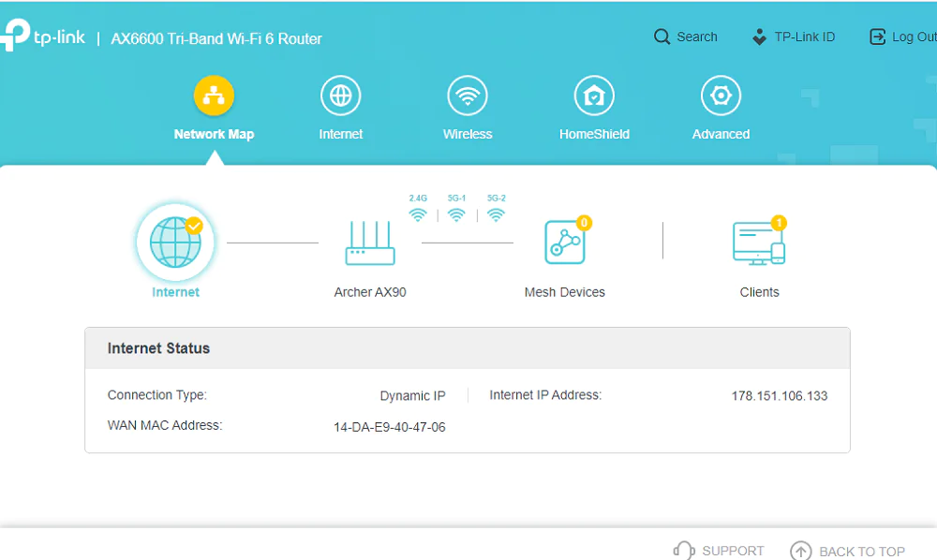Click the 5G-1 Wi-Fi band icon
The image size is (937, 560).
click(x=456, y=215)
